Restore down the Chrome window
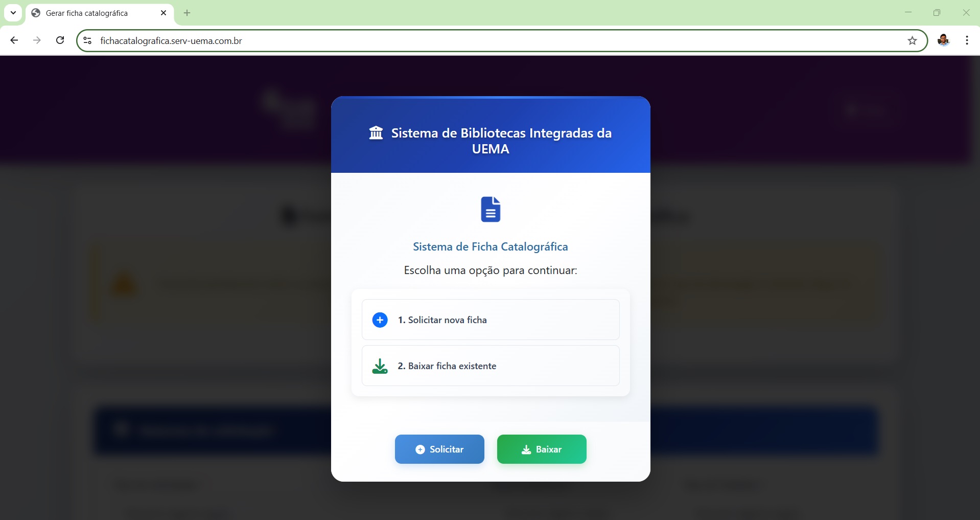This screenshot has width=980, height=520. [937, 13]
